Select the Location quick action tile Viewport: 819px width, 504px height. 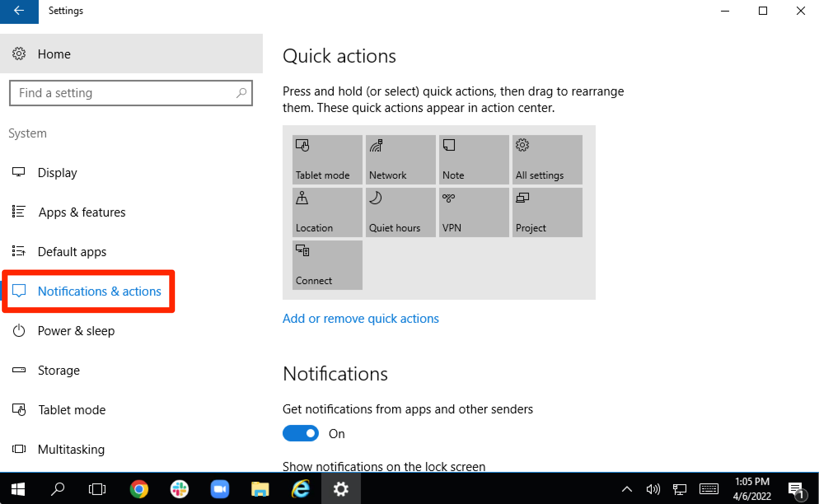click(327, 212)
